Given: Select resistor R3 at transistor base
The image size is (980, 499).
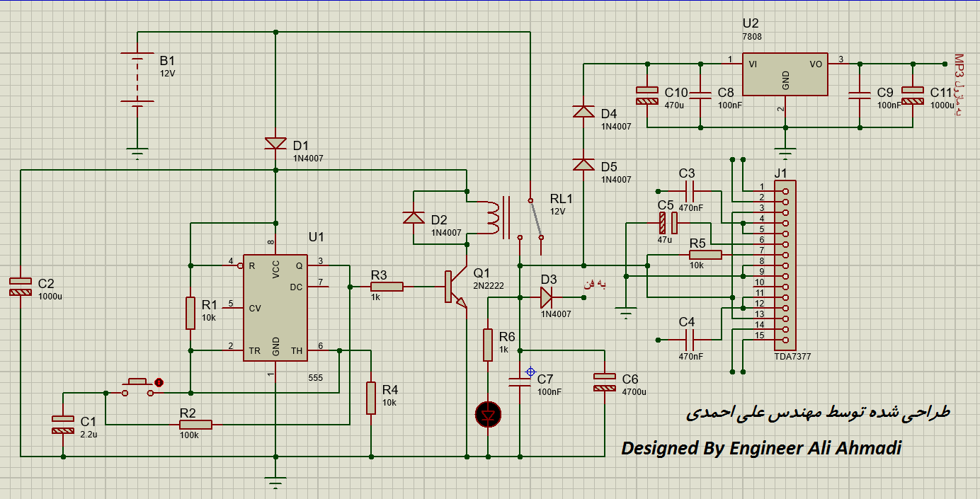Looking at the screenshot, I should pyautogui.click(x=387, y=287).
